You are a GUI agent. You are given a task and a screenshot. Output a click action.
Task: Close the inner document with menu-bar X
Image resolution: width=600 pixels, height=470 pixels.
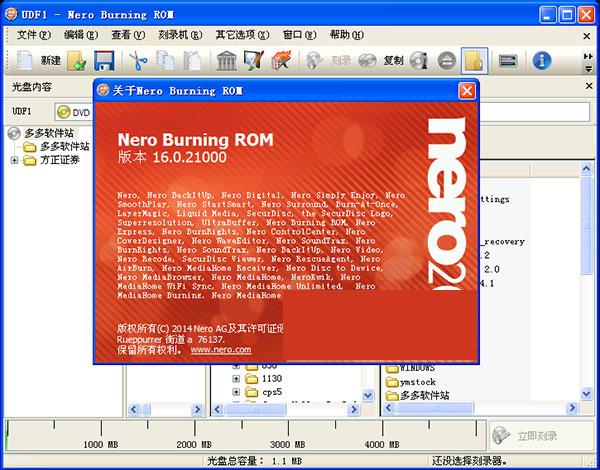point(587,36)
